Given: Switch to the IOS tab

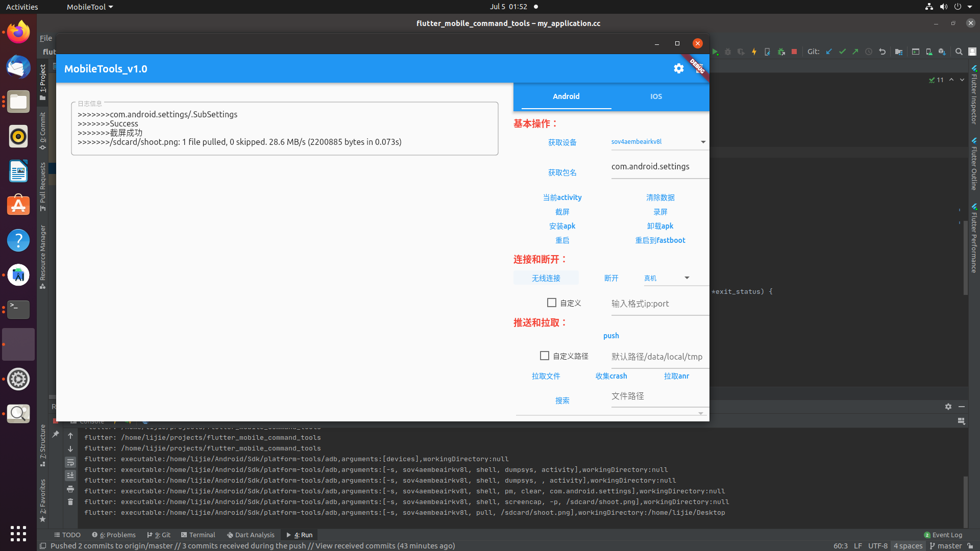Looking at the screenshot, I should pyautogui.click(x=656, y=96).
